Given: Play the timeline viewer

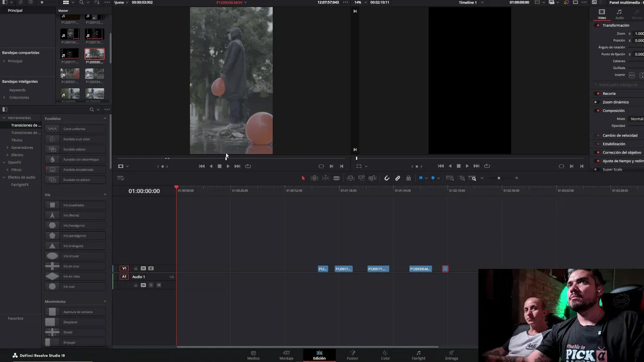Looking at the screenshot, I should coord(467,166).
